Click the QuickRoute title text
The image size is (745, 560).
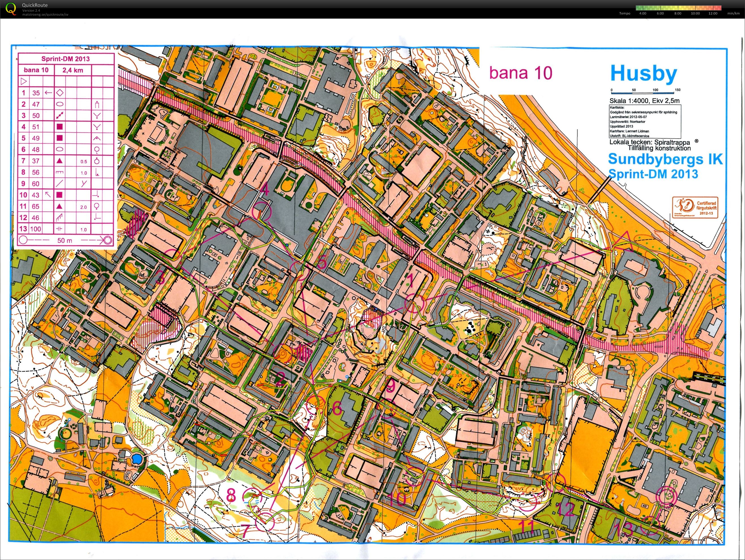(35, 5)
